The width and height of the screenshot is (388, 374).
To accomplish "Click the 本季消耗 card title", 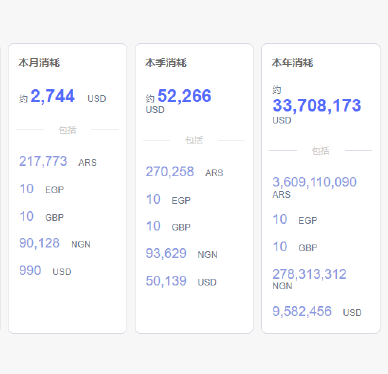I will click(x=166, y=63).
